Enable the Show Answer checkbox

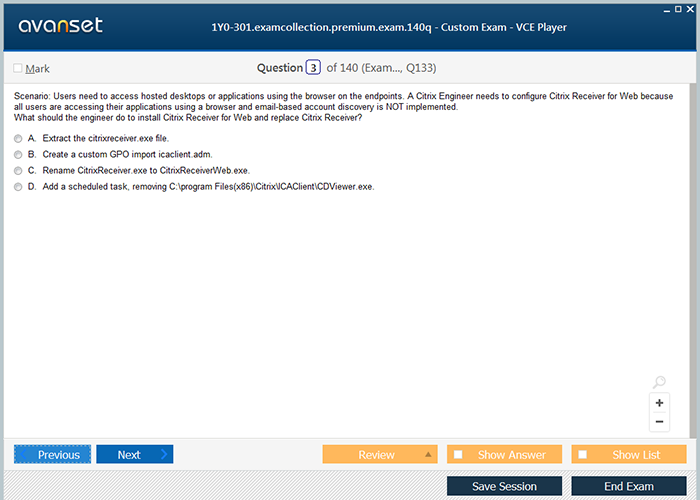coord(458,455)
